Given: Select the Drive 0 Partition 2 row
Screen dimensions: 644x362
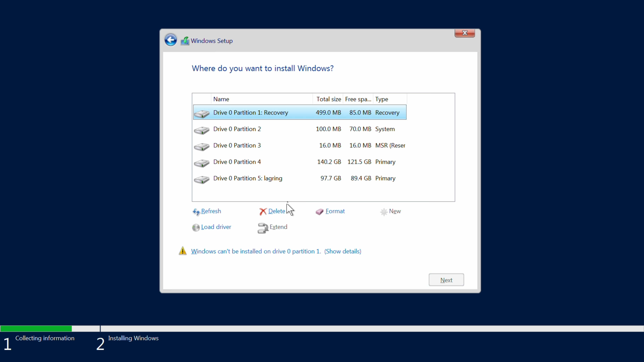Looking at the screenshot, I should 300,129.
